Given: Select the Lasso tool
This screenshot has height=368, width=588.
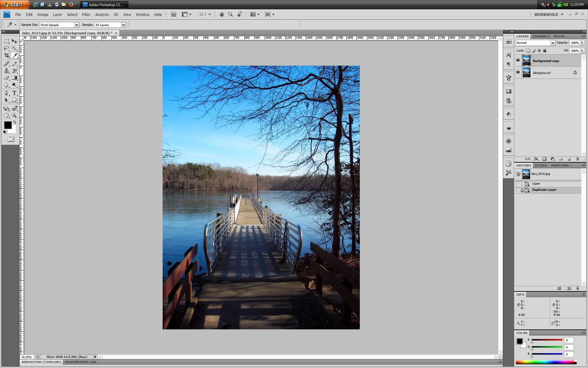Looking at the screenshot, I should click(6, 48).
